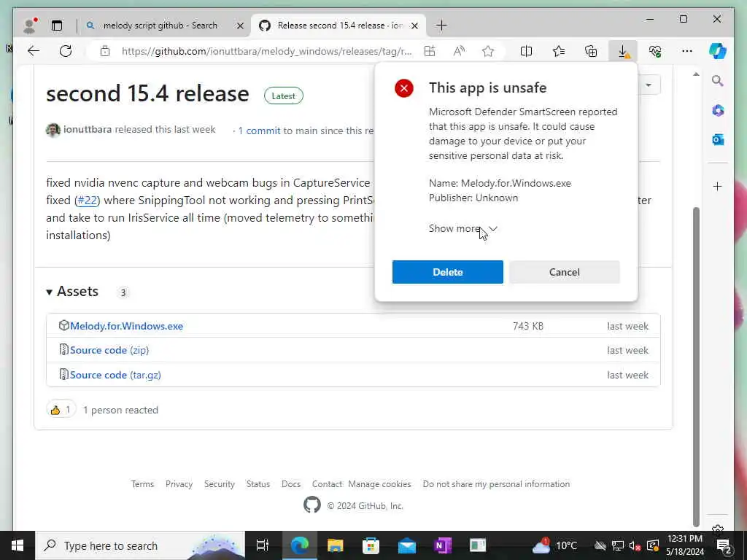View site information lock icon

[x=105, y=51]
